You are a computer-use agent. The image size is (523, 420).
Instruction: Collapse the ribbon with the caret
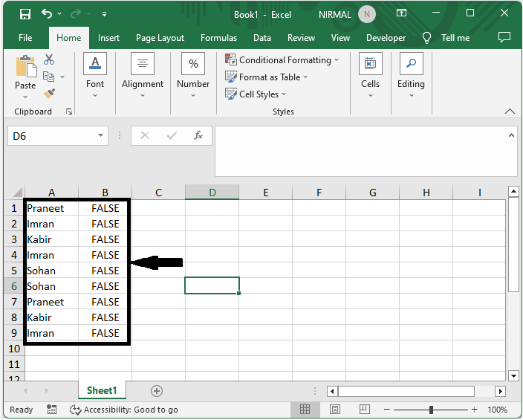click(x=510, y=112)
